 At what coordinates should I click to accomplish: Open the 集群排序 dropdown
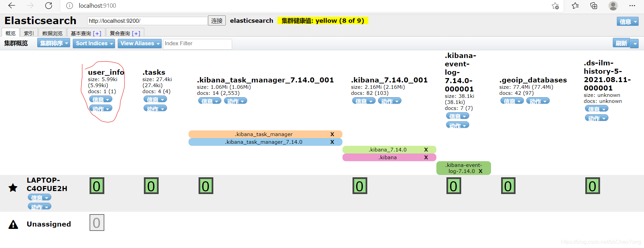pyautogui.click(x=54, y=43)
